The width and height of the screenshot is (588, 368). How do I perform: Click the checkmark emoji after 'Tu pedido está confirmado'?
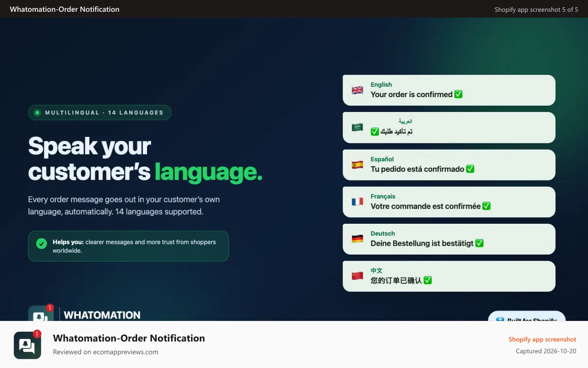click(470, 169)
